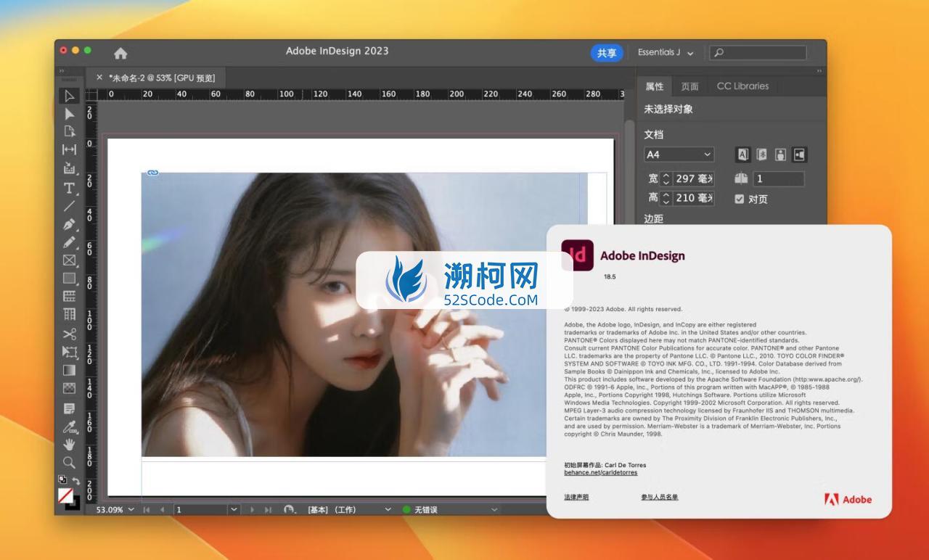Open the 53.09% zoom level dropdown
Image resolution: width=929 pixels, height=560 pixels.
131,509
